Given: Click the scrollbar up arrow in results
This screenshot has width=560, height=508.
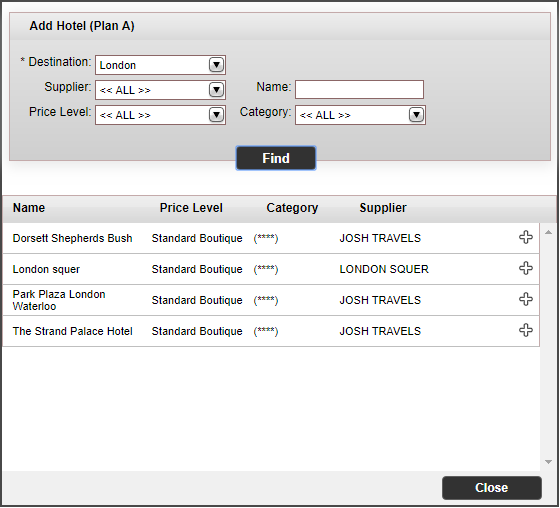Looking at the screenshot, I should click(549, 233).
